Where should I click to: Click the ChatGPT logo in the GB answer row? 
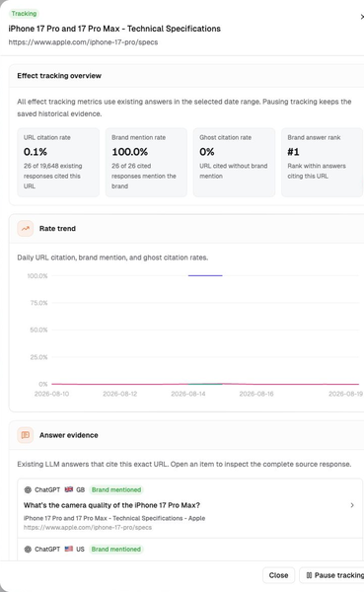coord(28,489)
